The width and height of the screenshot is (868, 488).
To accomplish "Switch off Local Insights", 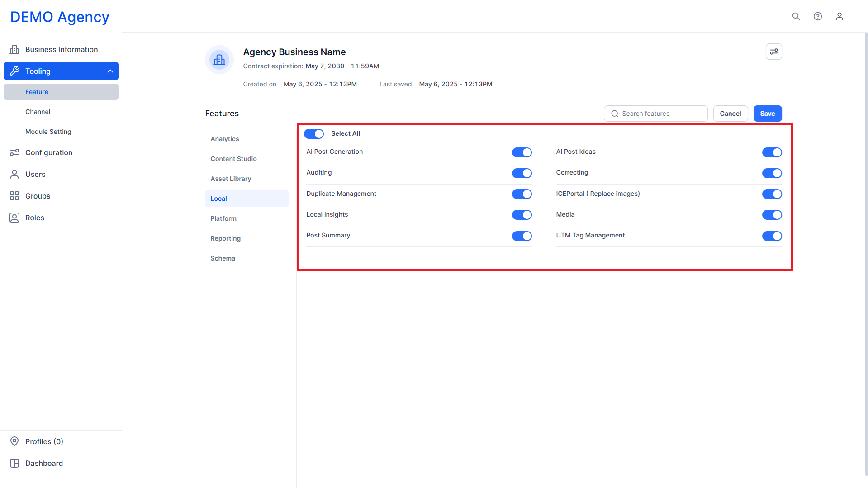I will point(522,215).
